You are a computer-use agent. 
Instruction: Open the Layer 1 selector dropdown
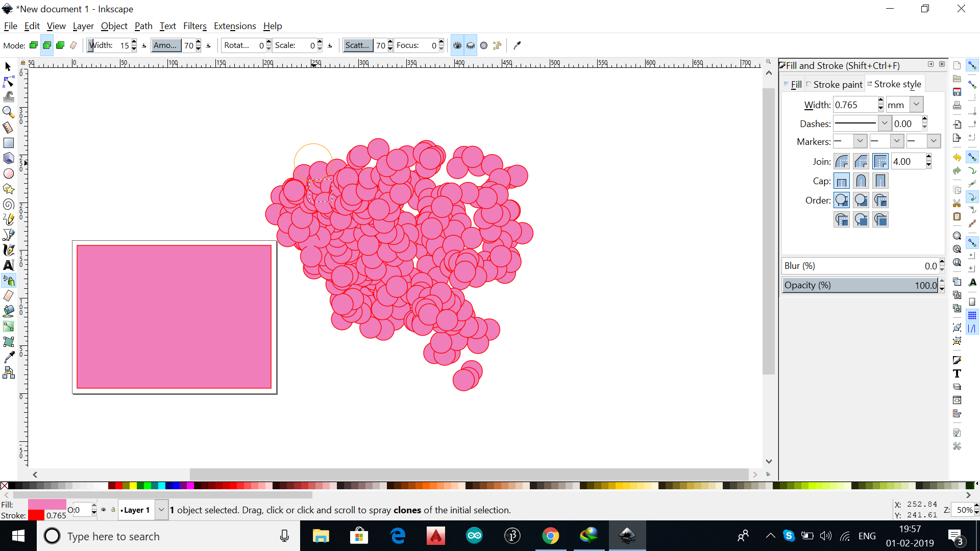[161, 510]
